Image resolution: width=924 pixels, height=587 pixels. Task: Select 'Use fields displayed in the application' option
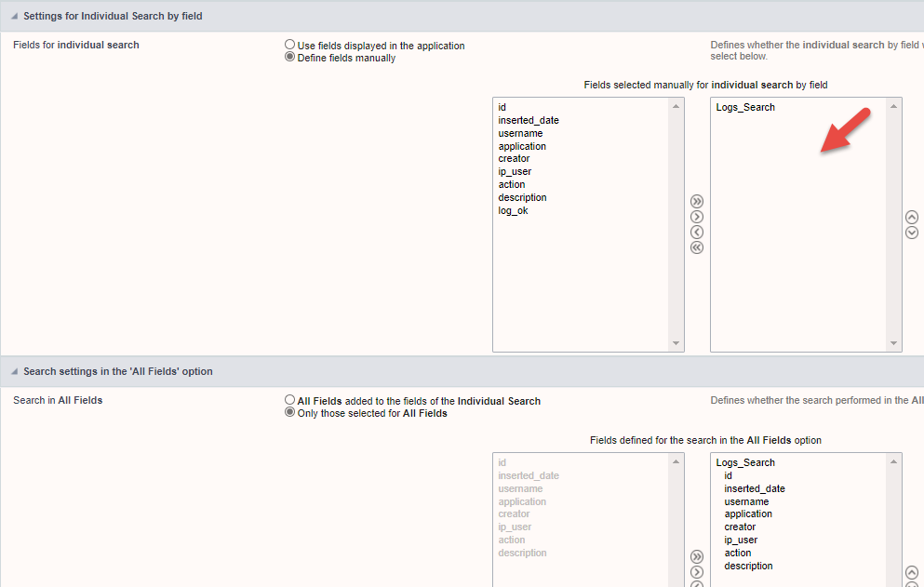click(290, 45)
